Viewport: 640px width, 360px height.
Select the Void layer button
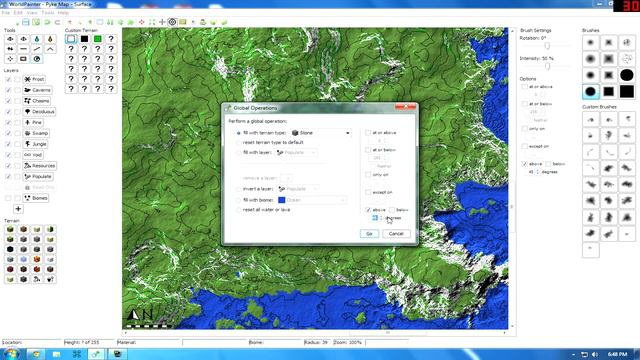tap(33, 155)
